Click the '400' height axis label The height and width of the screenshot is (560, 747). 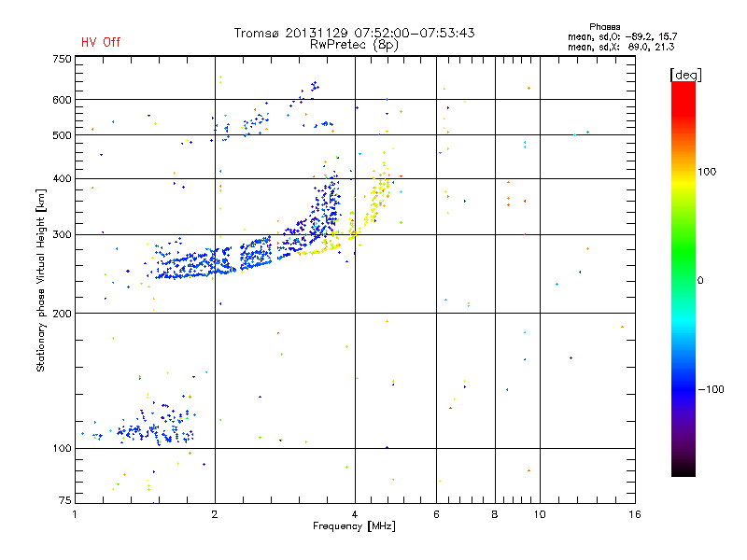coord(62,178)
